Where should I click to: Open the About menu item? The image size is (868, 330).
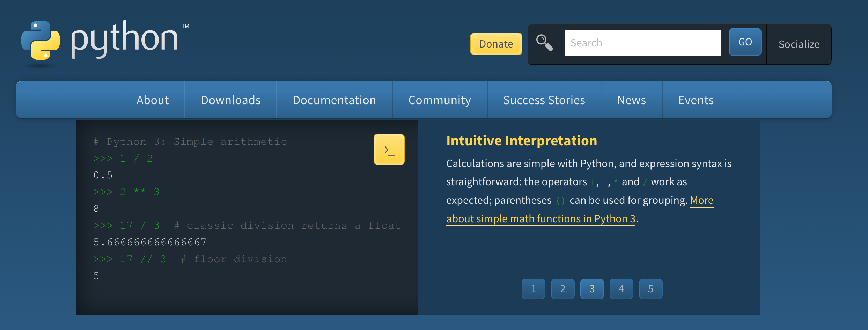click(x=153, y=100)
